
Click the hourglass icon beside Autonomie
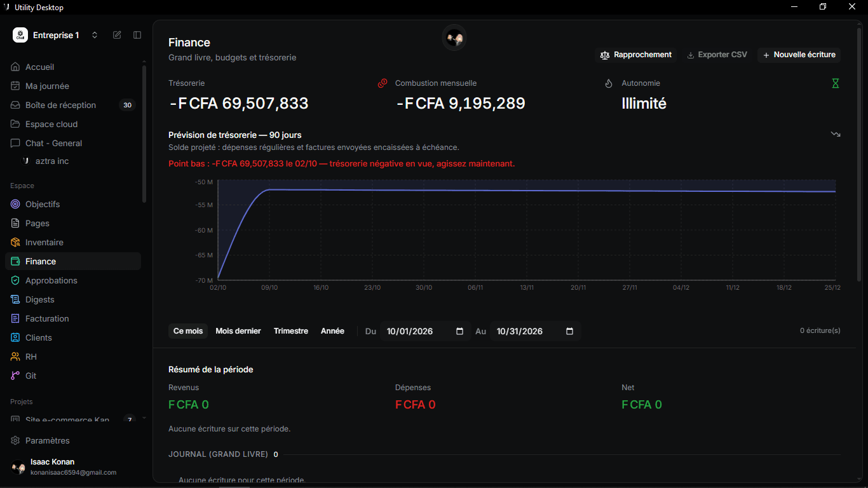pyautogui.click(x=836, y=83)
